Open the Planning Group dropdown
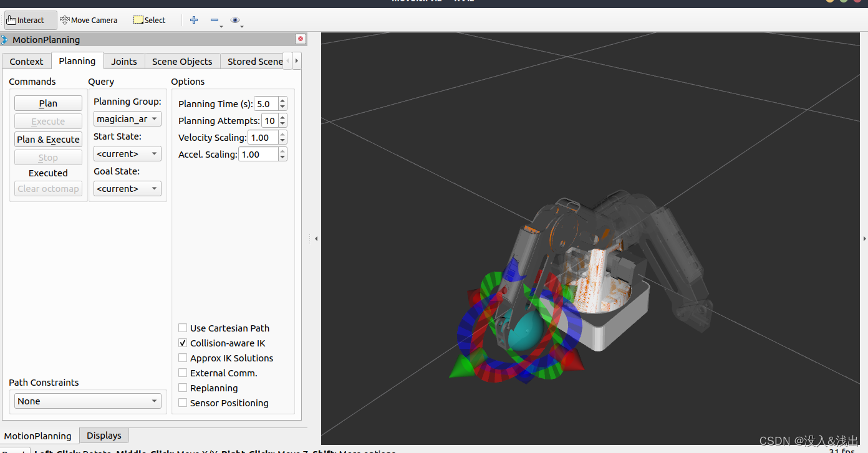 click(x=127, y=118)
